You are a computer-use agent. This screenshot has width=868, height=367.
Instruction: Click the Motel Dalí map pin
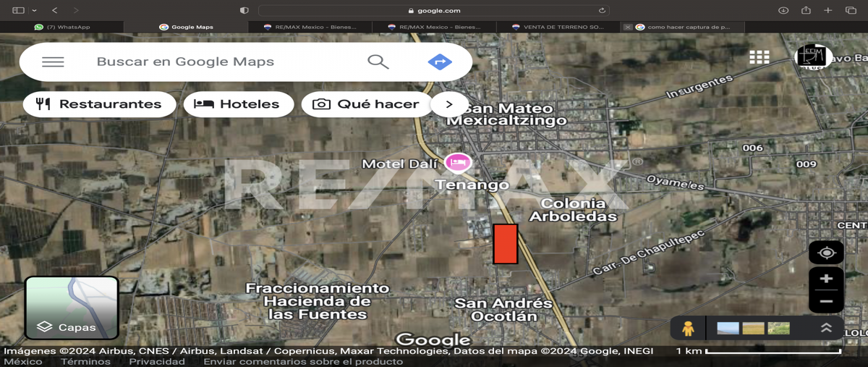tap(457, 163)
